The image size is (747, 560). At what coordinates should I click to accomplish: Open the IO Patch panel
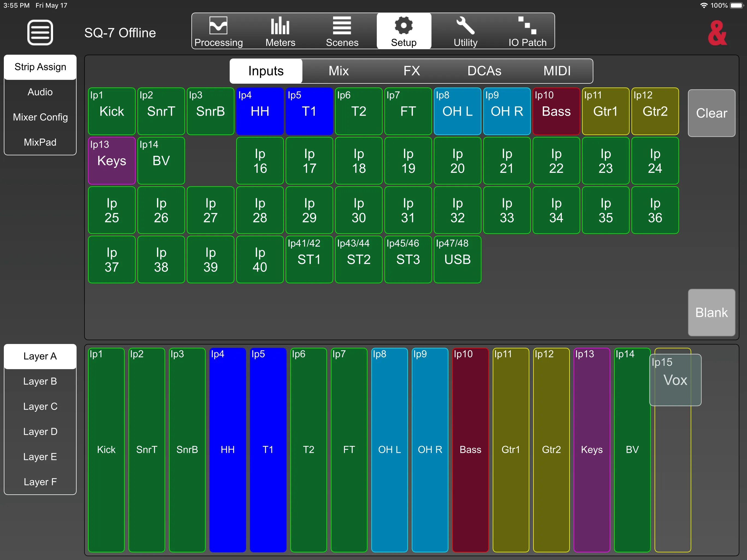tap(526, 32)
